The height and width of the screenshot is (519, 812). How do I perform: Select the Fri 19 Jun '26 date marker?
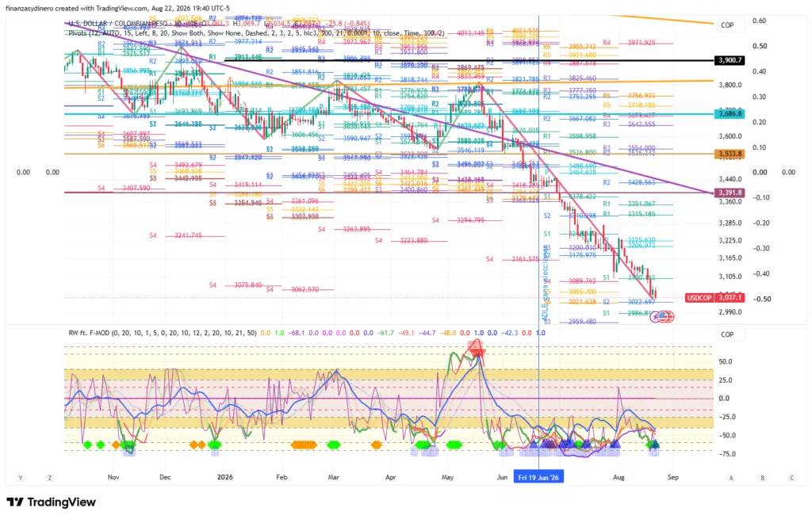point(538,477)
